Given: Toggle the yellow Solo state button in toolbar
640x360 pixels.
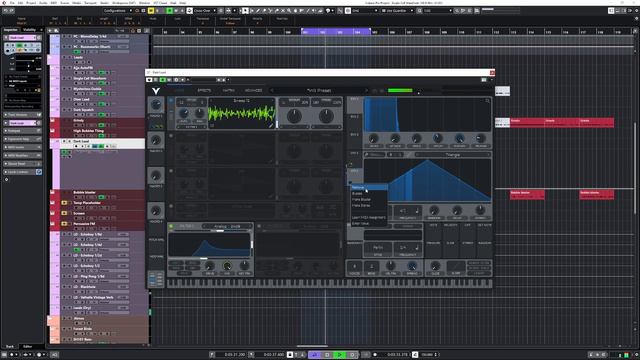Looking at the screenshot, I should [x=151, y=11].
